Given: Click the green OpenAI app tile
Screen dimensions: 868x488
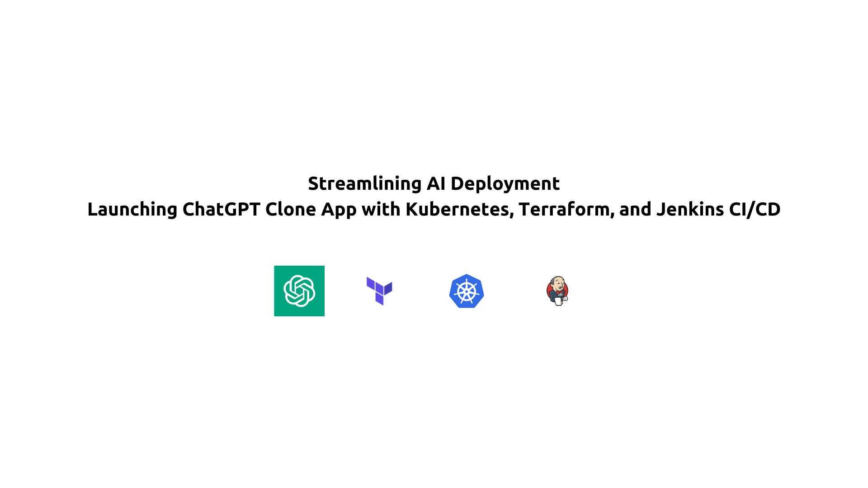Looking at the screenshot, I should coord(299,291).
